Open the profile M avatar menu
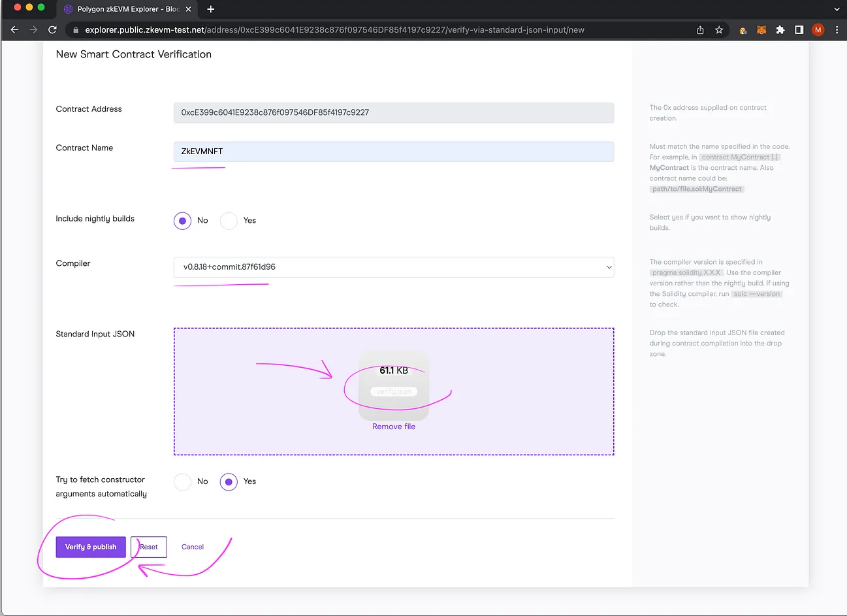This screenshot has height=616, width=847. [x=818, y=30]
